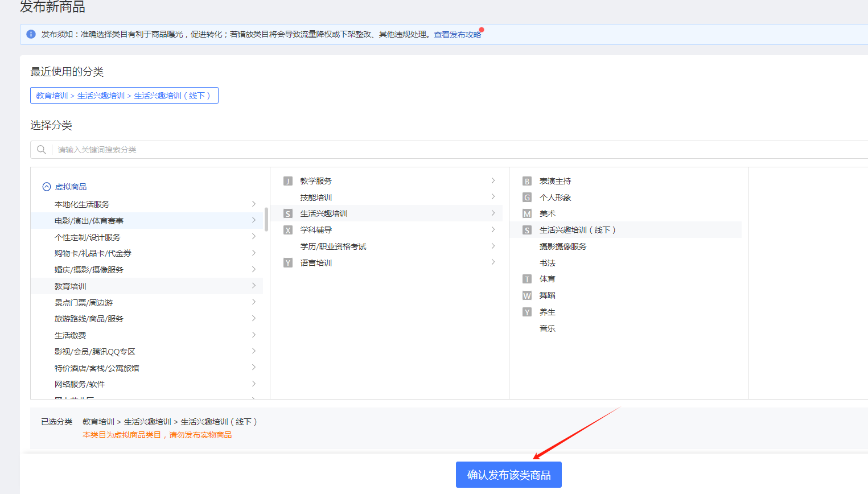
Task: Expand 婚庆/摄影/摄像服务 chevron
Action: (x=254, y=269)
